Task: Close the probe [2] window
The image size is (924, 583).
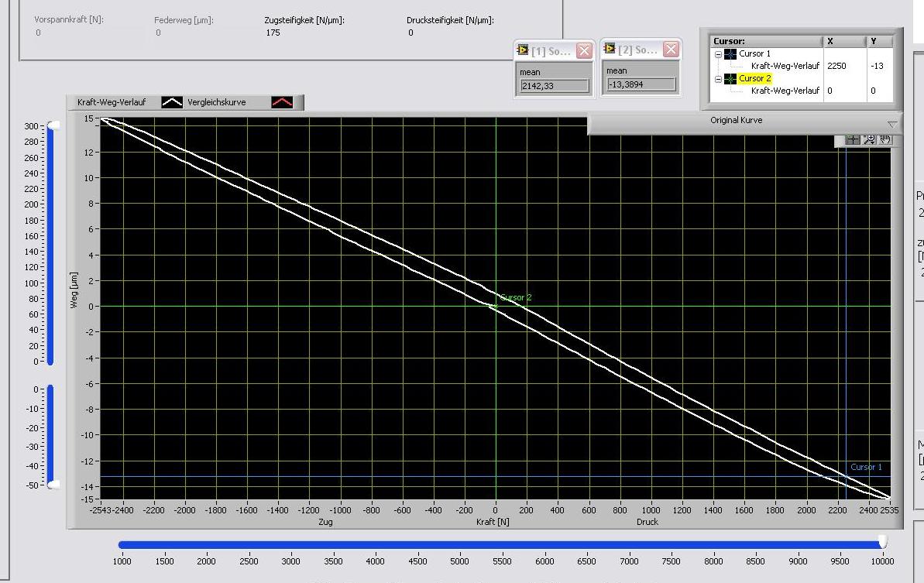Action: click(671, 50)
